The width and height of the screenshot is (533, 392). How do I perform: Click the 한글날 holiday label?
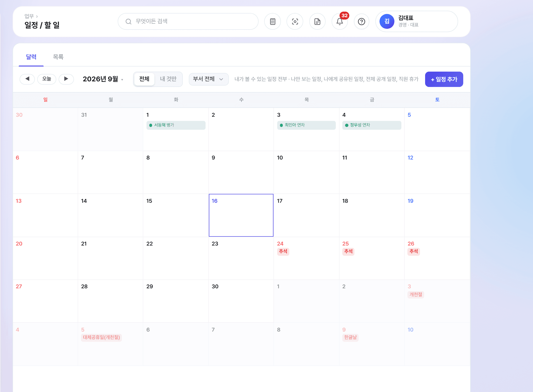pyautogui.click(x=350, y=337)
